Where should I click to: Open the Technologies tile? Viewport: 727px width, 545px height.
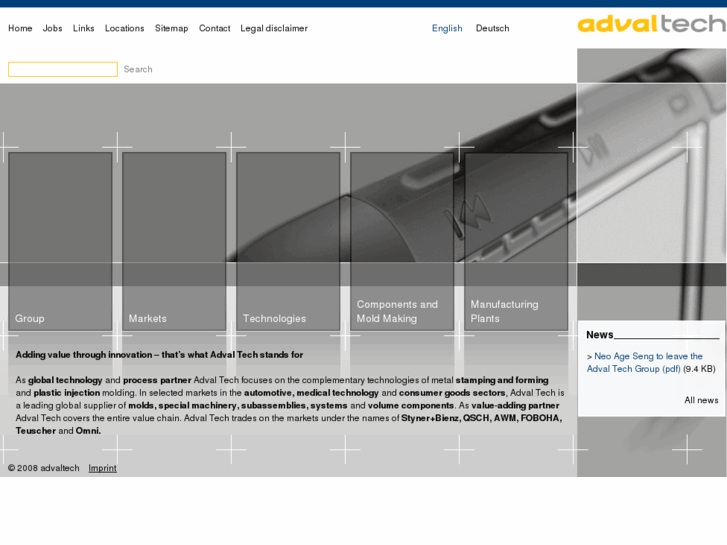(288, 241)
